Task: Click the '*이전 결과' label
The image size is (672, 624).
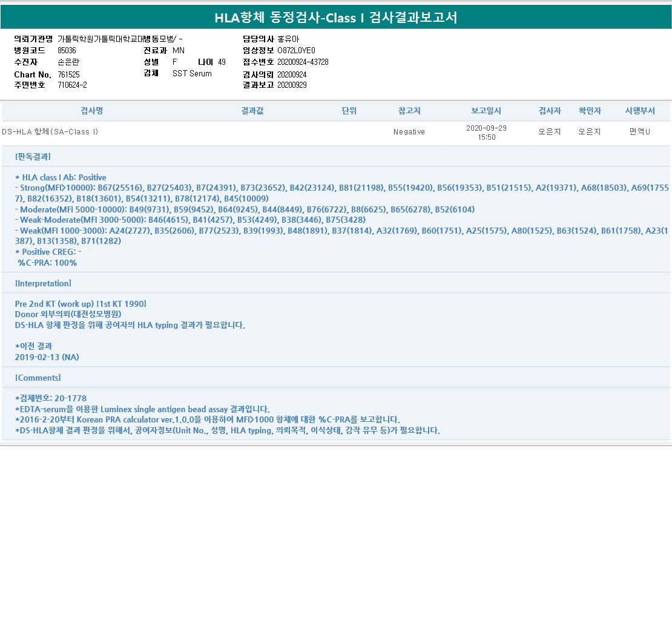Action: pos(33,346)
